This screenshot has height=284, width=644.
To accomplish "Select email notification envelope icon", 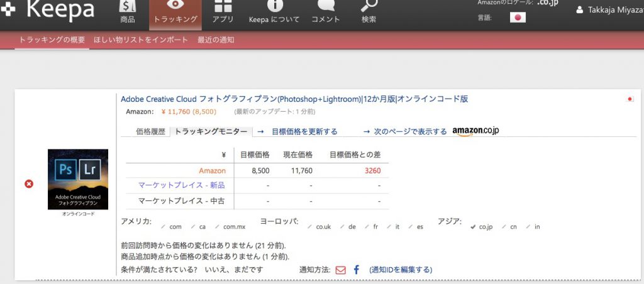I will tap(340, 270).
